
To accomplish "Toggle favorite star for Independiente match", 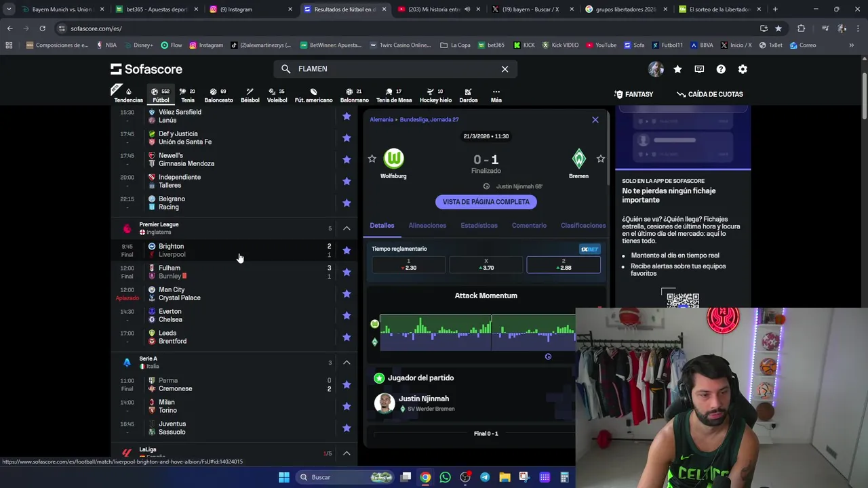I will 347,181.
